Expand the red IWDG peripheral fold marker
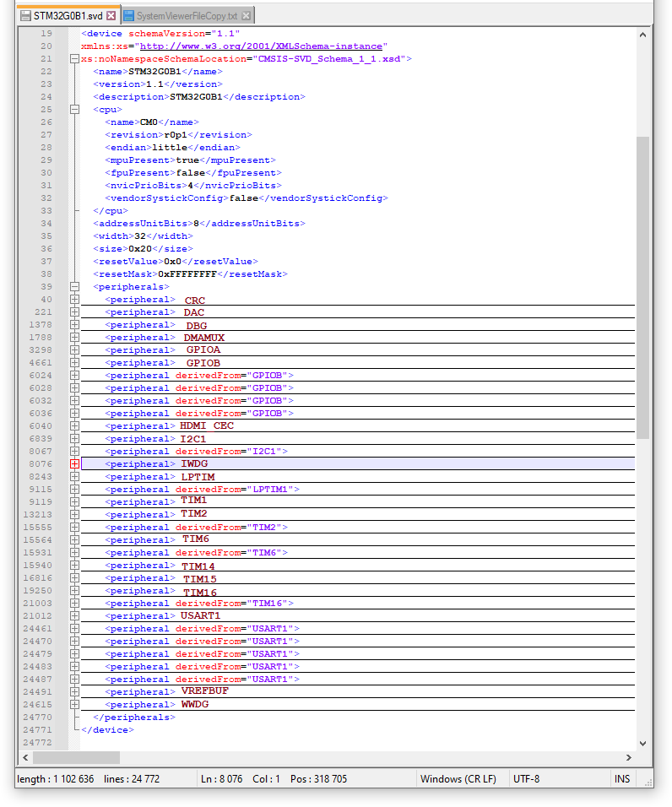Image resolution: width=672 pixels, height=807 pixels. click(74, 464)
